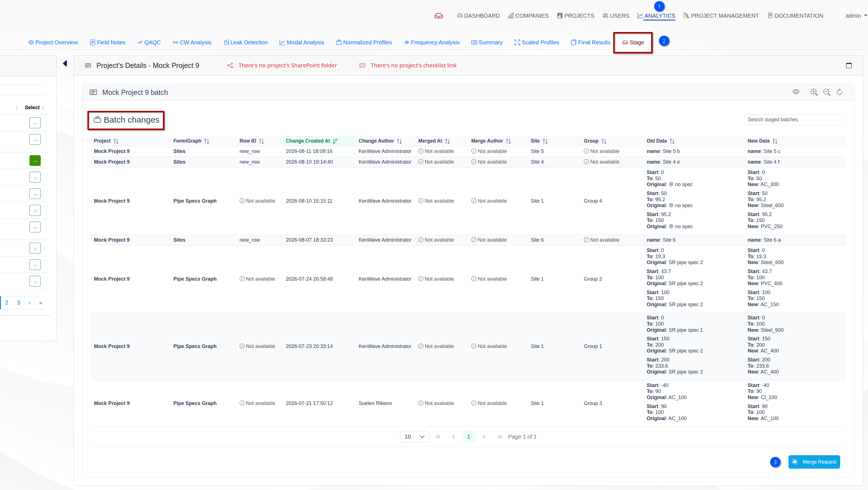
Task: Jump to the last page of batch changes
Action: click(500, 437)
